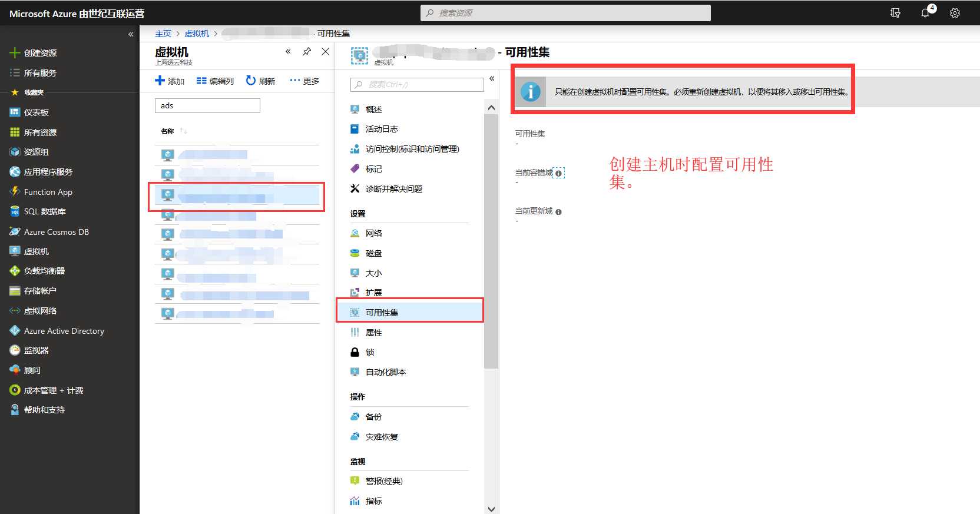The width and height of the screenshot is (980, 514).
Task: Open settings gear in header
Action: click(955, 13)
